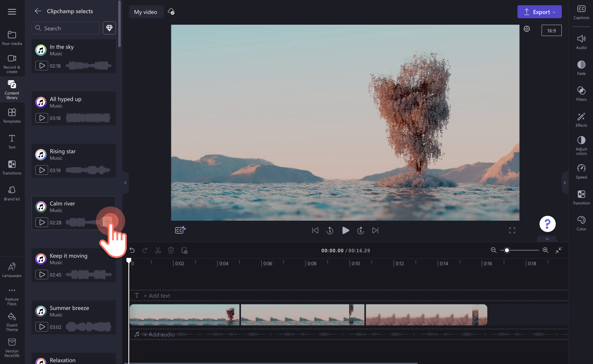Open the hamburger menu
This screenshot has width=593, height=364.
(12, 12)
